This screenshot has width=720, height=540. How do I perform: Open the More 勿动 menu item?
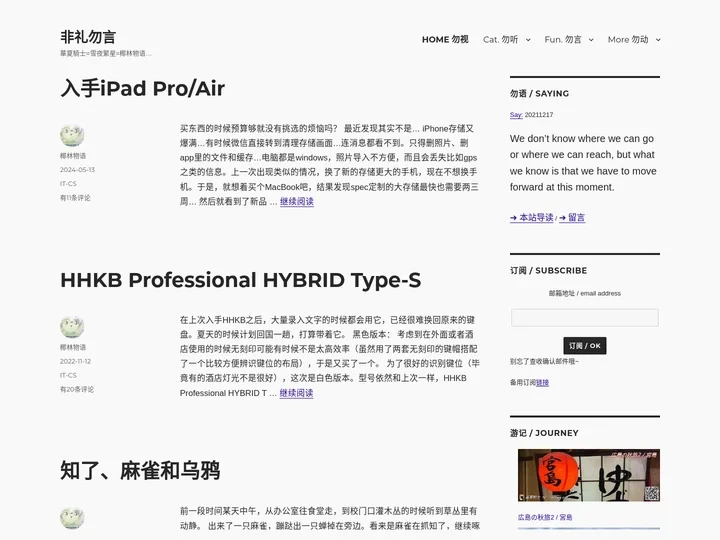pyautogui.click(x=628, y=39)
